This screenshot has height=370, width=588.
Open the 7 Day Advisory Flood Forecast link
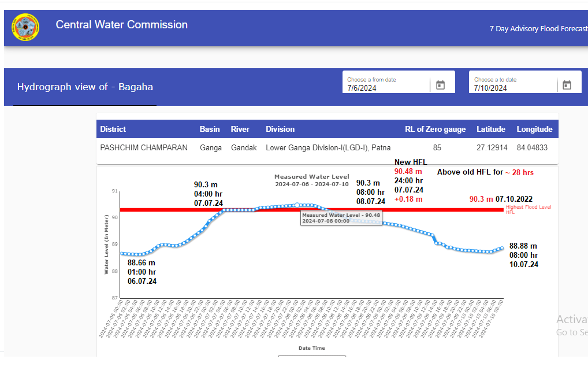[538, 29]
